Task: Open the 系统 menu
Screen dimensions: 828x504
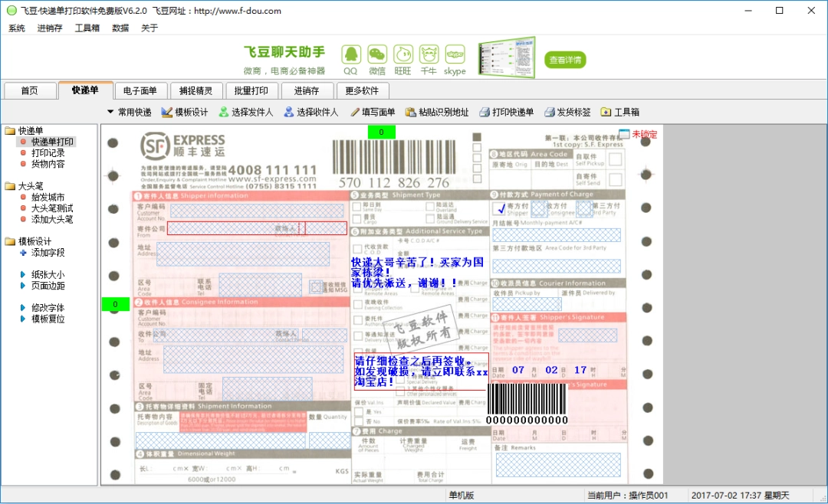Action: [18, 27]
